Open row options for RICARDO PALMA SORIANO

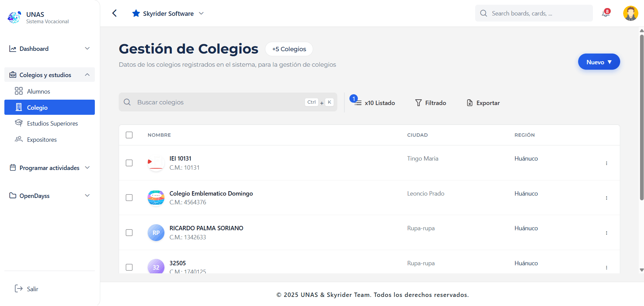606,233
